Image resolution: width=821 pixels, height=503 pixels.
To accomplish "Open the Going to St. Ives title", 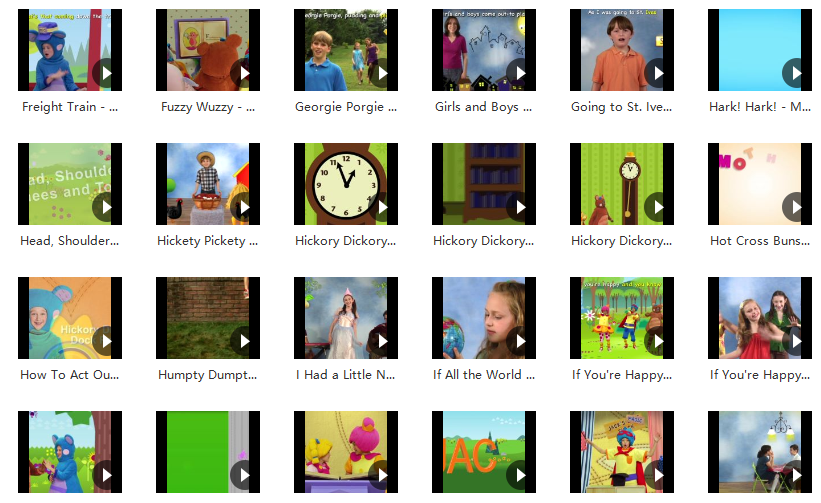I will tap(621, 107).
